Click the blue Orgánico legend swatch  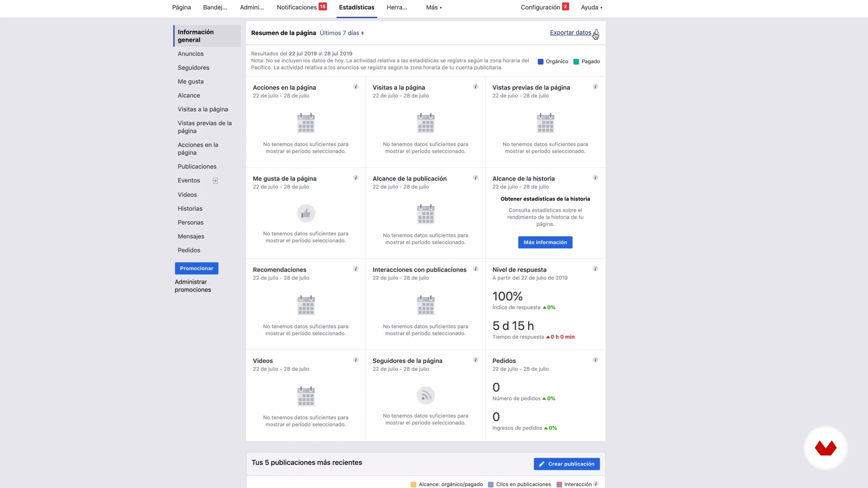click(540, 61)
